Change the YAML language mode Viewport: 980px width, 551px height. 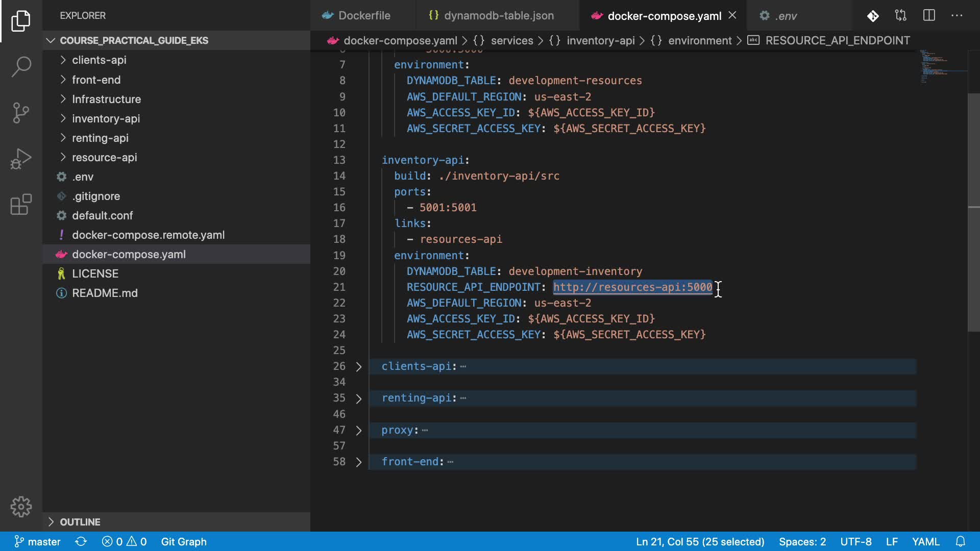tap(925, 541)
